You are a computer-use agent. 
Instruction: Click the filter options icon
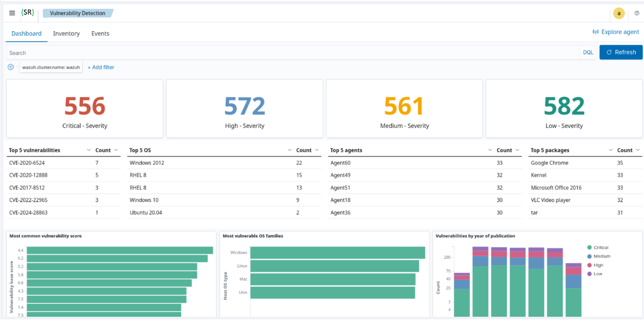[x=11, y=67]
